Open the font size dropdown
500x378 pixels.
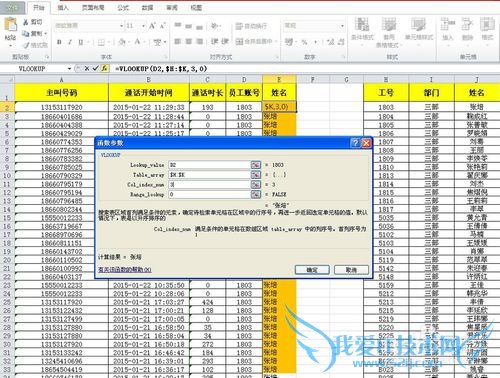point(143,26)
